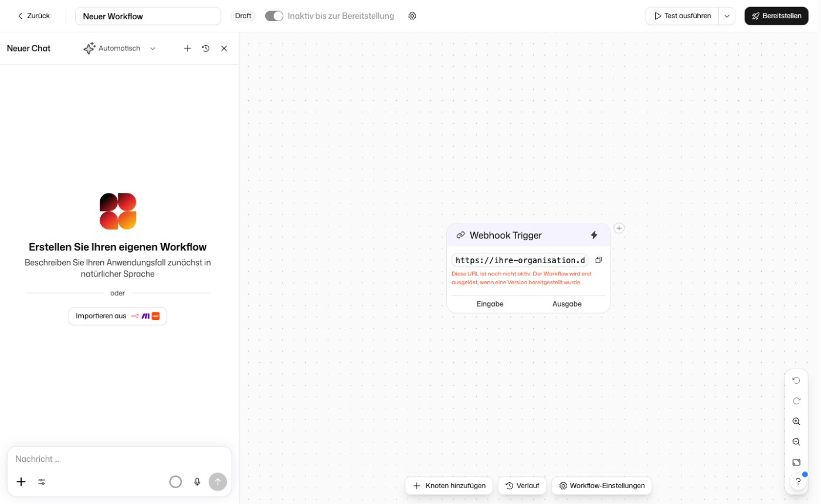Click the Draft status badge
Viewport: 821px width, 504px height.
[x=243, y=16]
